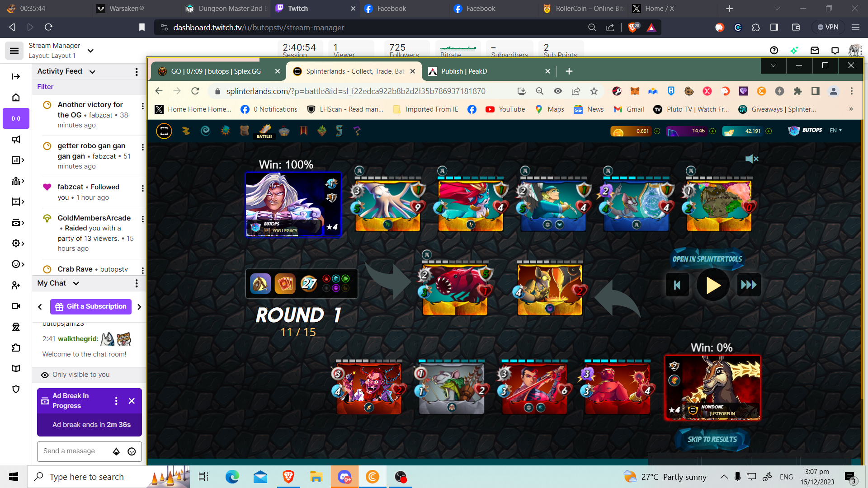Viewport: 868px width, 488px height.
Task: Bookmark the Twitch dashboard page
Action: (x=142, y=28)
